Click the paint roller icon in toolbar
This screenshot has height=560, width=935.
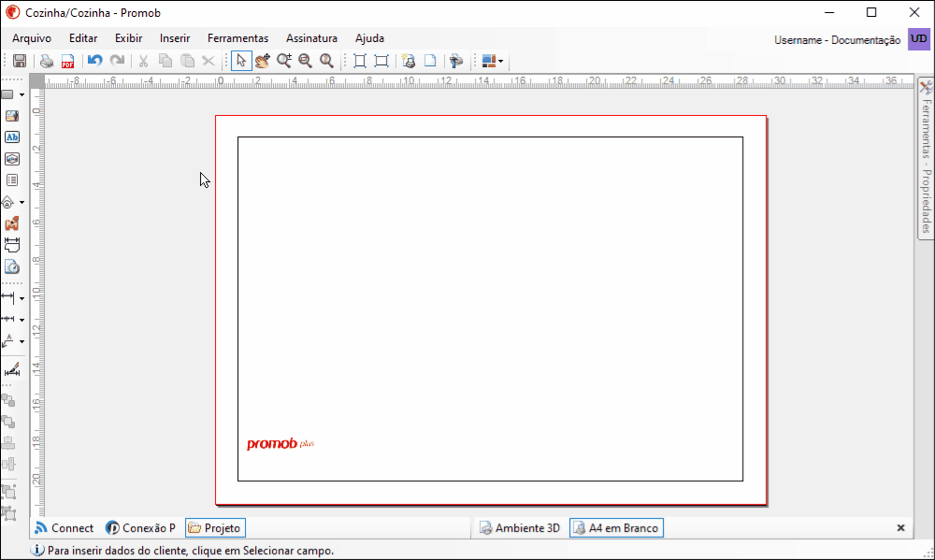pos(456,61)
